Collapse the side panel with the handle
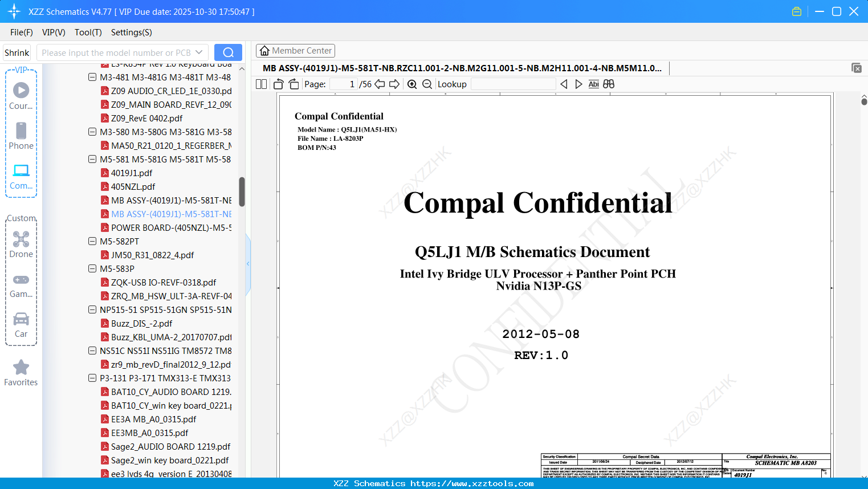 click(x=248, y=264)
